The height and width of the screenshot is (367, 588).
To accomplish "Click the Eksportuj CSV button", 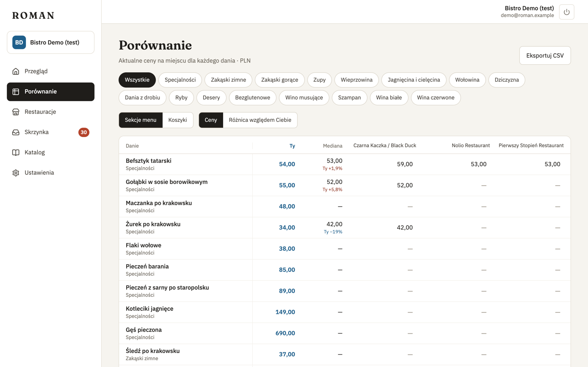I will (x=545, y=55).
